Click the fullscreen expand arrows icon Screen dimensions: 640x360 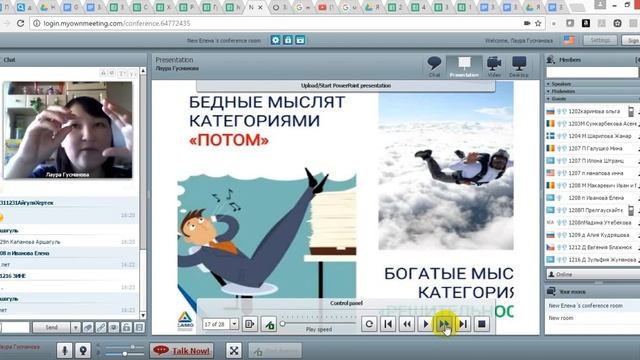(x=234, y=351)
